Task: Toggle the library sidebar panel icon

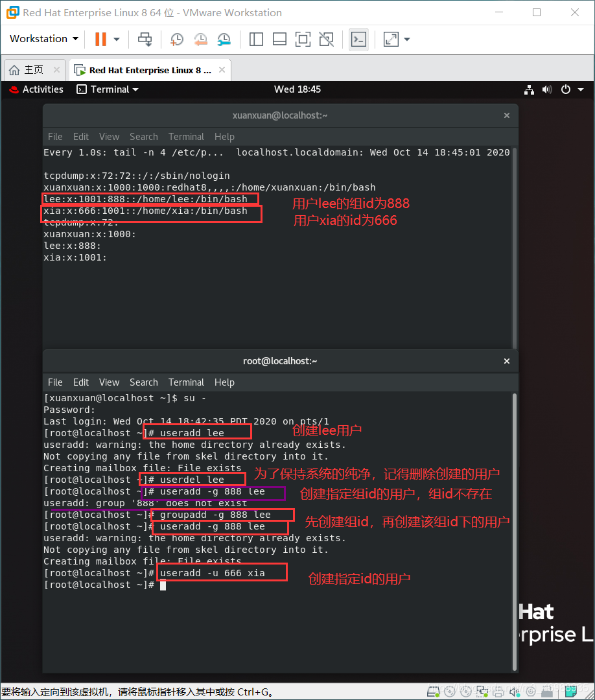Action: pyautogui.click(x=256, y=40)
